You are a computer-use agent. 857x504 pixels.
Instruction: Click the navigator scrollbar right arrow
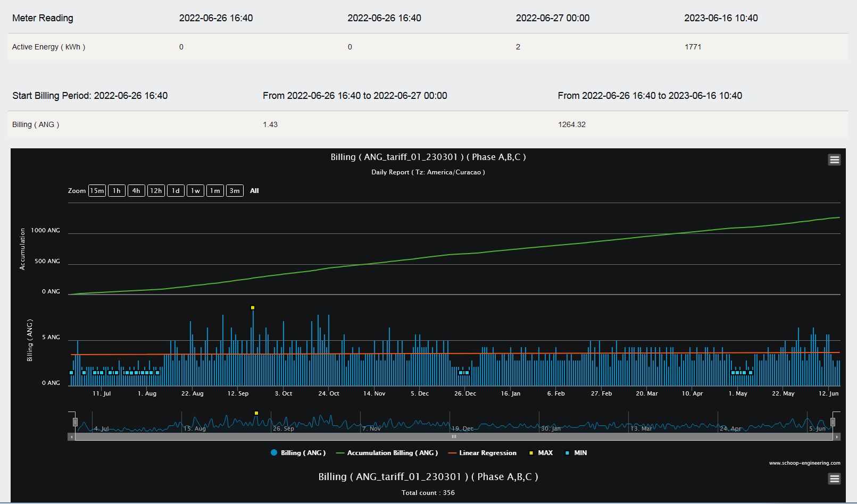pyautogui.click(x=837, y=437)
